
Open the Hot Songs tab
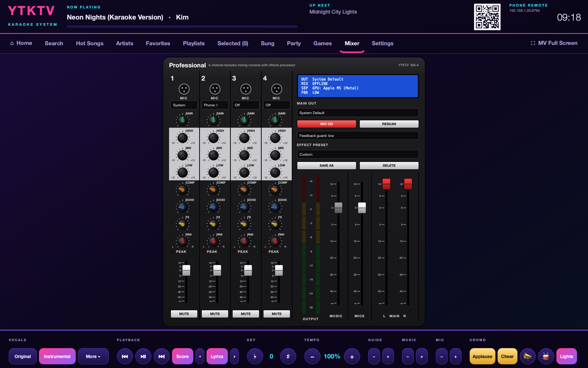point(90,43)
